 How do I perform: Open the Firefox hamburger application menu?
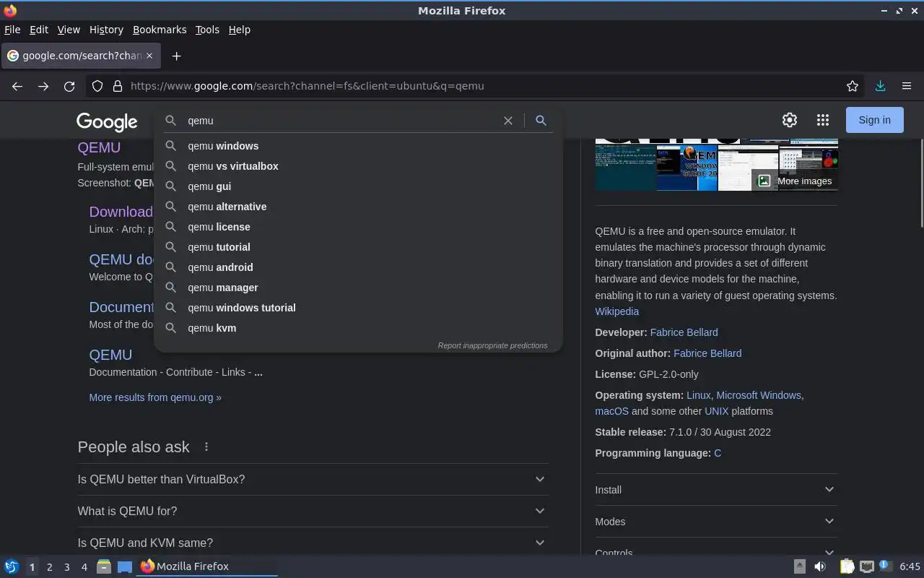pos(907,86)
